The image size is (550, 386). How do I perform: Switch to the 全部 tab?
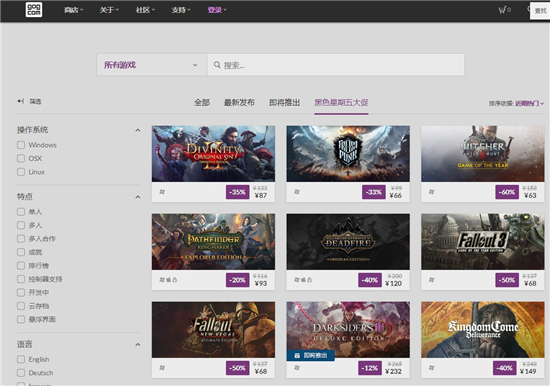click(202, 102)
